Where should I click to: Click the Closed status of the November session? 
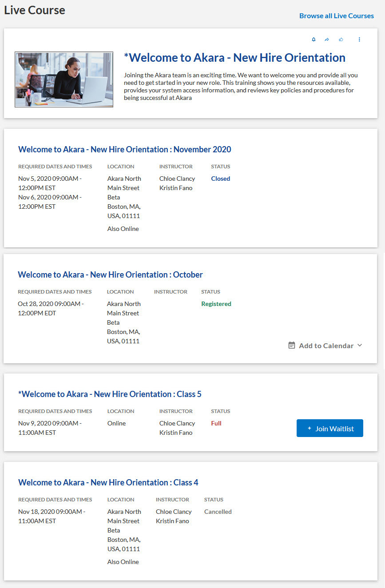coord(220,178)
